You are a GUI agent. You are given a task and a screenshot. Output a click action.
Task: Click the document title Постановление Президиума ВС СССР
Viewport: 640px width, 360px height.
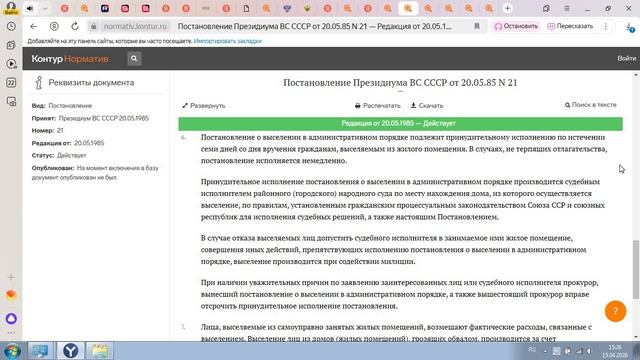(x=400, y=83)
